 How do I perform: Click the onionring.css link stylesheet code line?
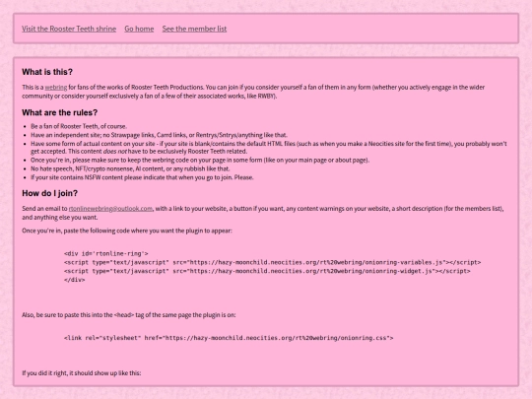[229, 338]
